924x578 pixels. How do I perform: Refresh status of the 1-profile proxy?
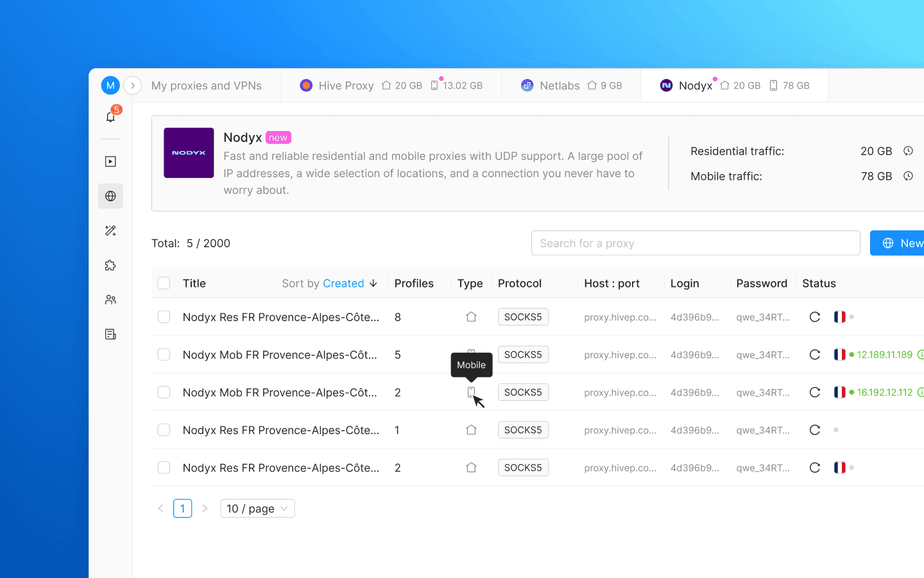815,430
